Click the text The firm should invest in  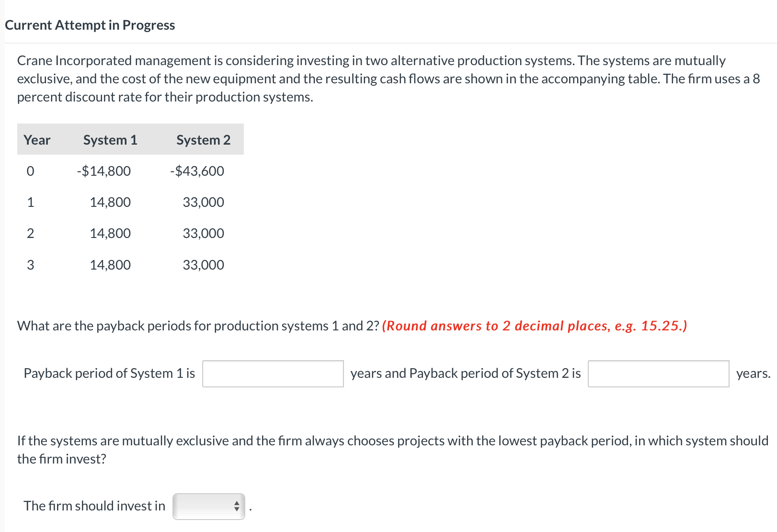click(94, 506)
